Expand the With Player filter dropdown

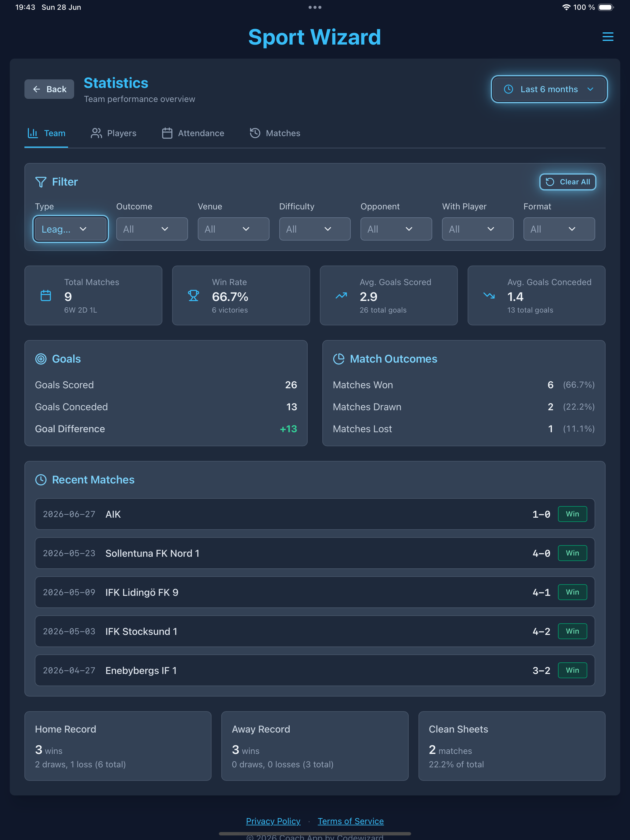point(477,229)
